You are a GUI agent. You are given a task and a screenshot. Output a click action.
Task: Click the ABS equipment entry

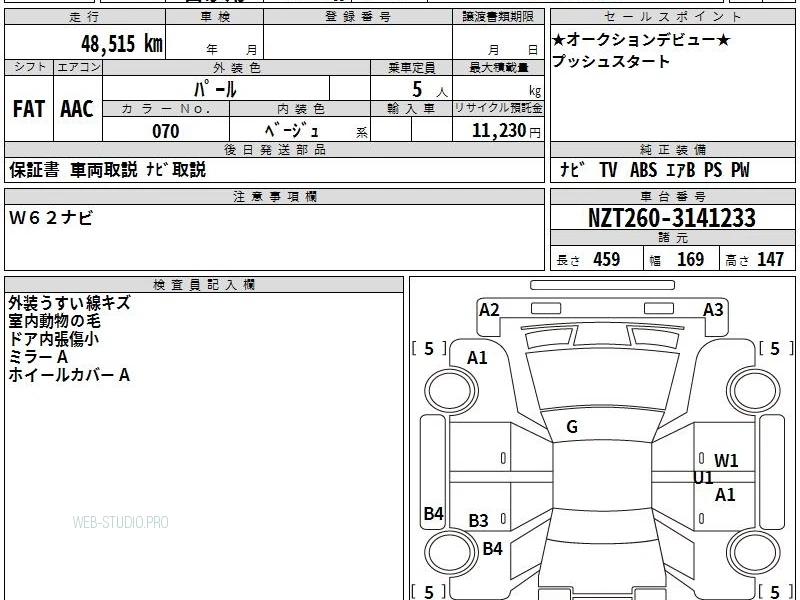click(643, 169)
